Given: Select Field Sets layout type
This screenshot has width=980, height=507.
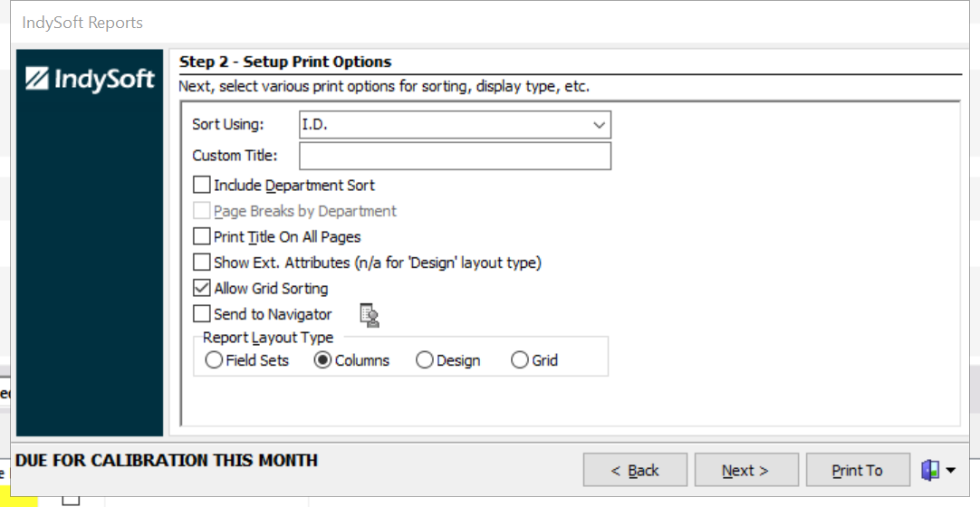Looking at the screenshot, I should click(214, 360).
